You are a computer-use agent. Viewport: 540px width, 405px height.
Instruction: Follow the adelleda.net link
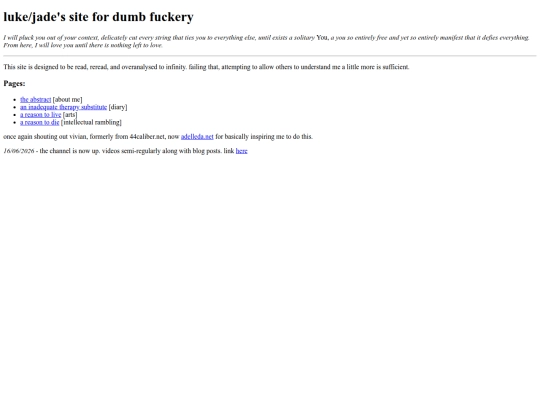197,137
